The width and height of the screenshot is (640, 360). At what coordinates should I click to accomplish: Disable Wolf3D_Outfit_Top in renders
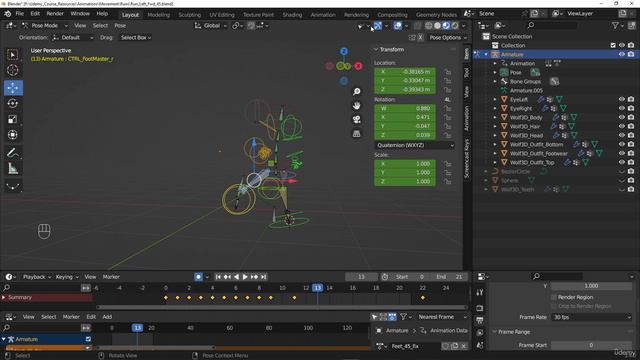631,162
